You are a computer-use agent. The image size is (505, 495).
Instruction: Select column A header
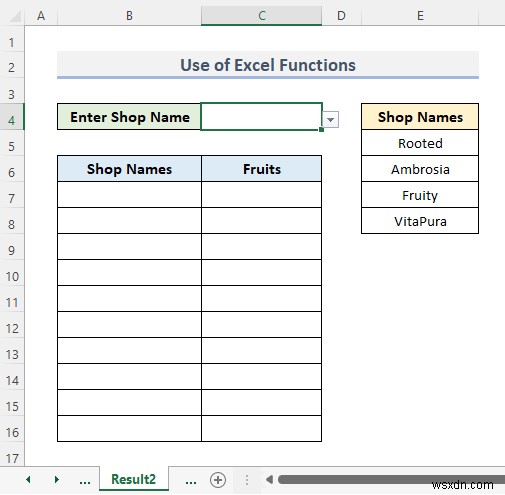41,16
